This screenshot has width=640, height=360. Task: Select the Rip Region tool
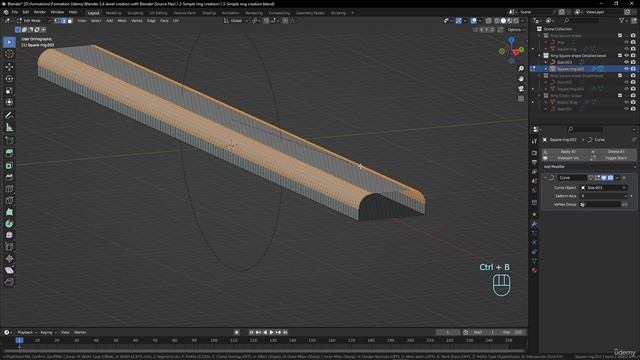[x=9, y=282]
